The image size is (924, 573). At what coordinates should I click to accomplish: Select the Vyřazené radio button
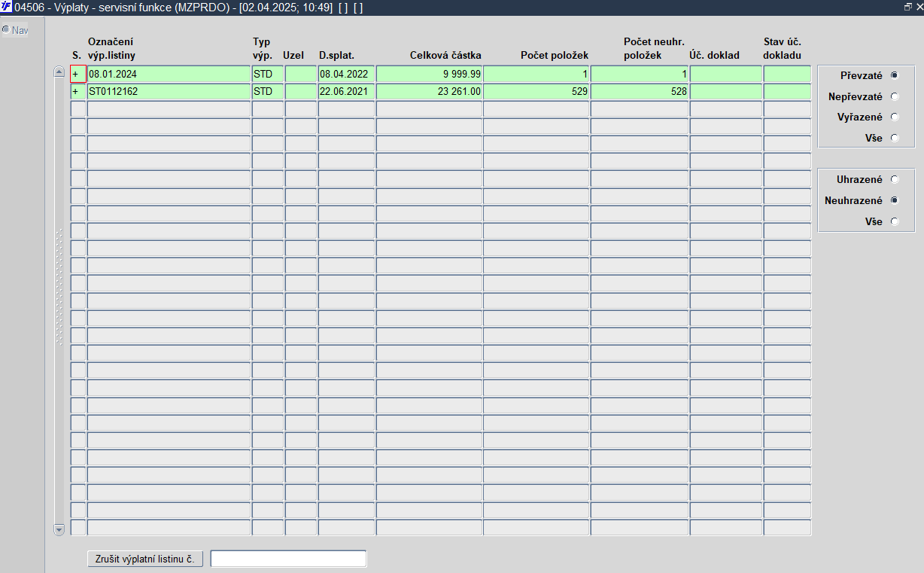tap(894, 117)
